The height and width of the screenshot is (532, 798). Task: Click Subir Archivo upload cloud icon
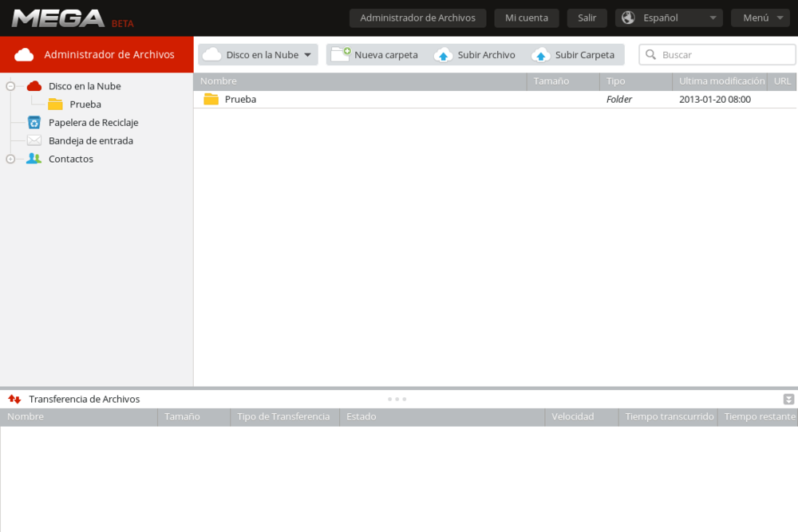pyautogui.click(x=444, y=55)
